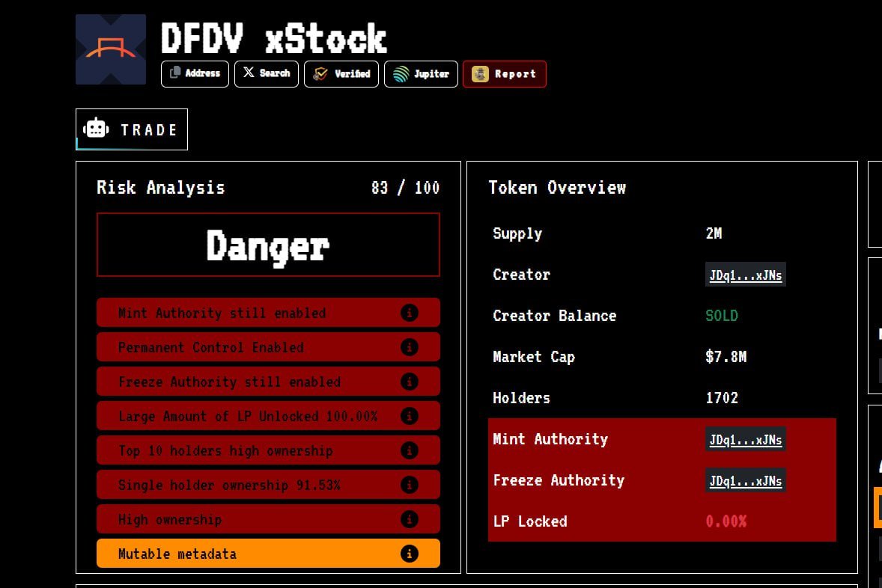Open Creator address JDq1...xJNs link
Image resolution: width=882 pixels, height=588 pixels.
pyautogui.click(x=745, y=275)
